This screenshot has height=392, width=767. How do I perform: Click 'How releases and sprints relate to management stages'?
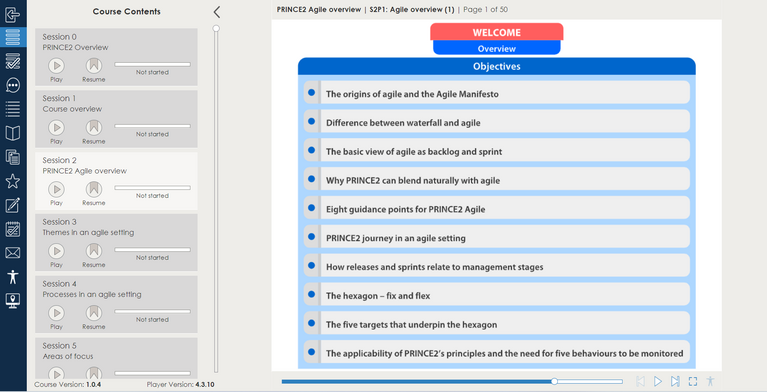496,266
